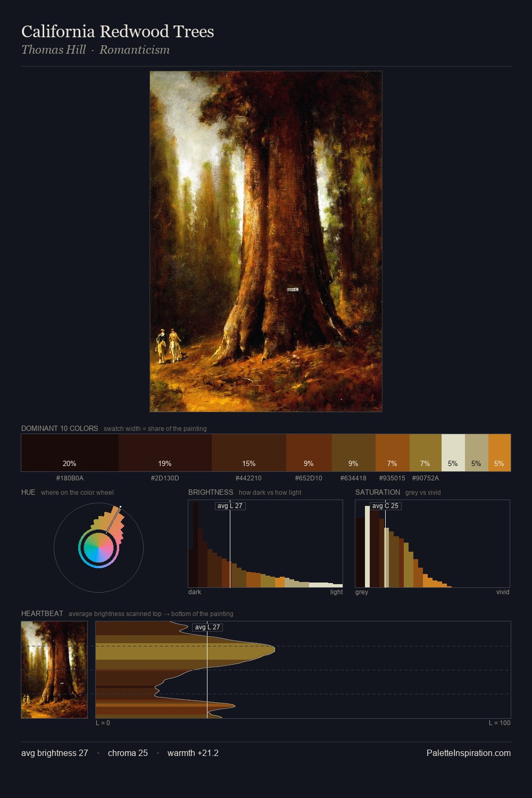Click 'avg L 27' label in Heartbeat chart
This screenshot has height=798, width=532.
tap(207, 627)
